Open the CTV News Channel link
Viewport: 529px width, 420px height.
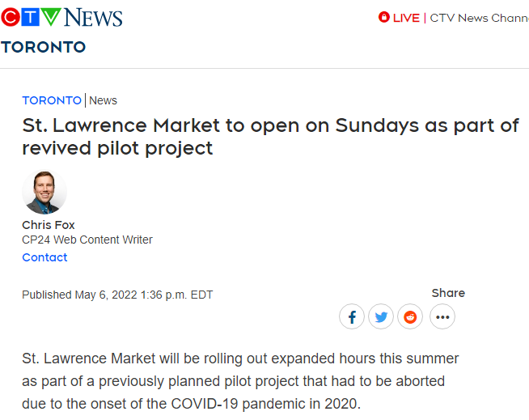479,18
